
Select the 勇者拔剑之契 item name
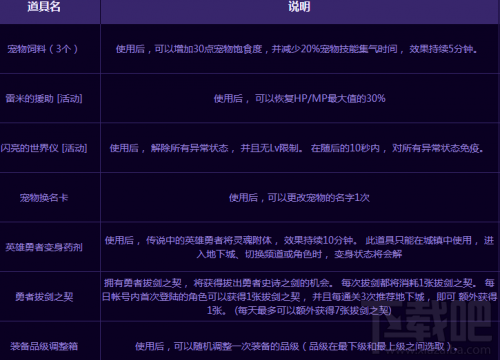(x=44, y=296)
